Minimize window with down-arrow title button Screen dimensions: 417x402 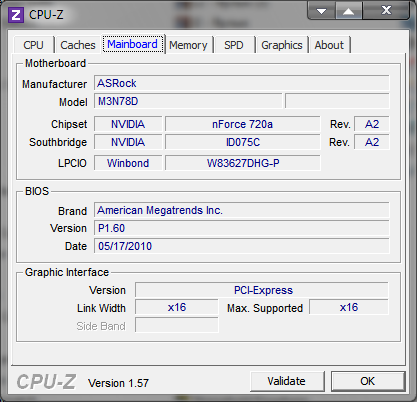tap(322, 11)
